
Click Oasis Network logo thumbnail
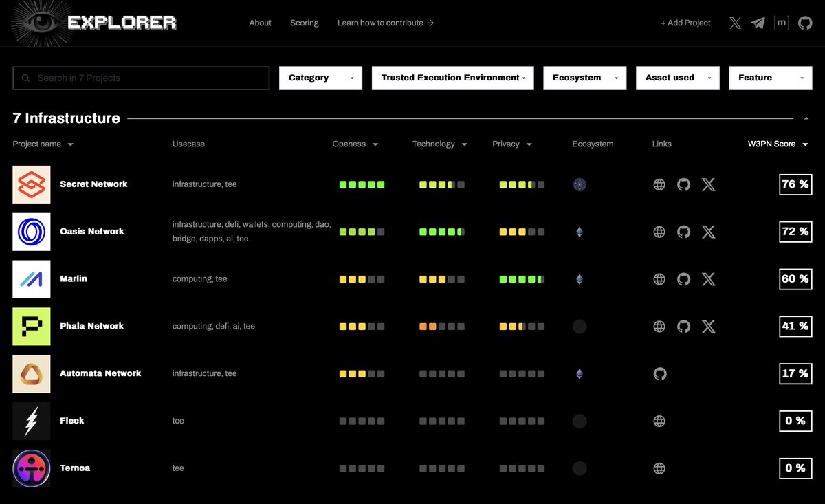click(32, 232)
